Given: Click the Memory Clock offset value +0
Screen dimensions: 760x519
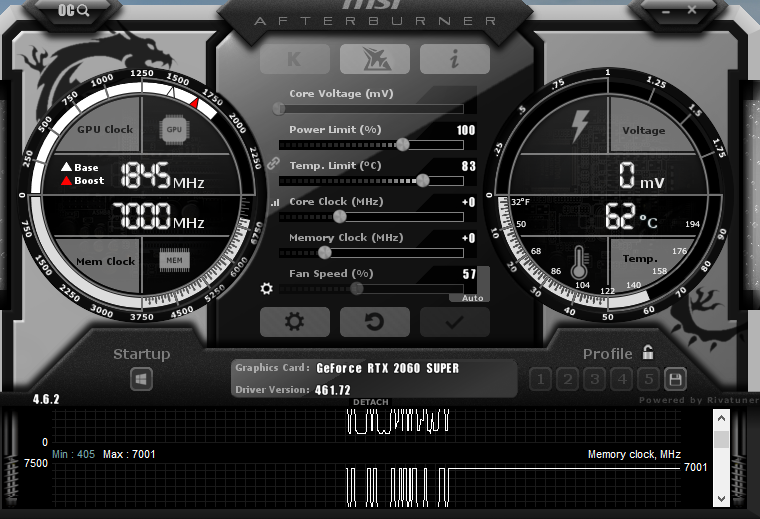Looking at the screenshot, I should [469, 238].
